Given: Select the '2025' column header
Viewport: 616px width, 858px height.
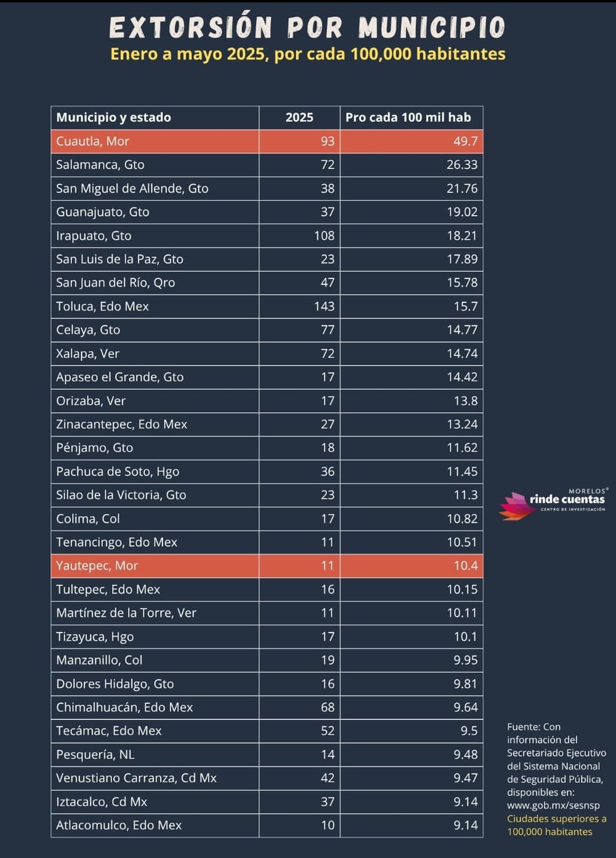Looking at the screenshot, I should (x=299, y=118).
